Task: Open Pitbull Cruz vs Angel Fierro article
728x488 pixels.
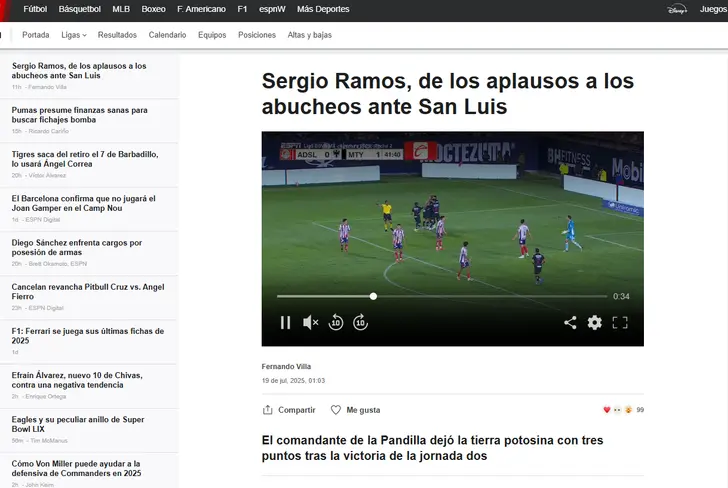Action: pos(88,292)
